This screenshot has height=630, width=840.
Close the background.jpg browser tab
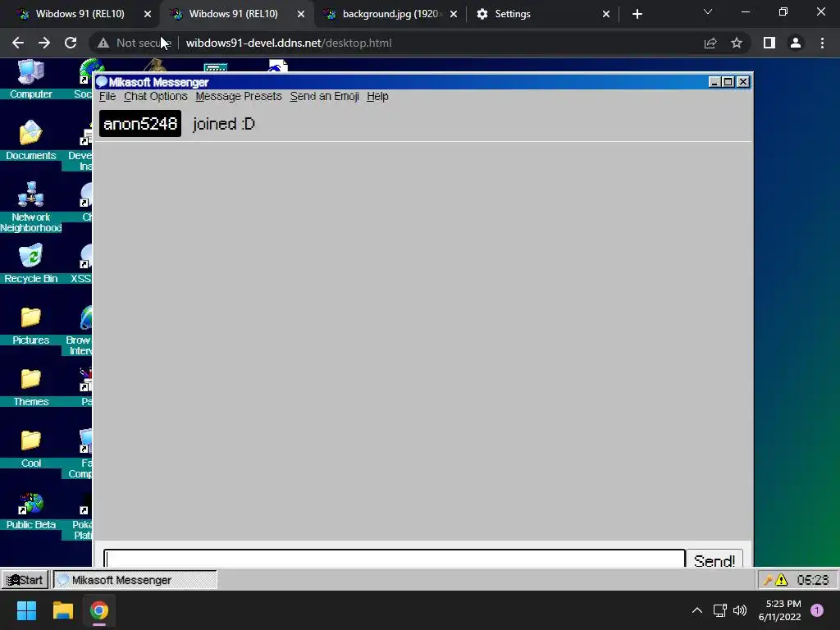pos(454,14)
